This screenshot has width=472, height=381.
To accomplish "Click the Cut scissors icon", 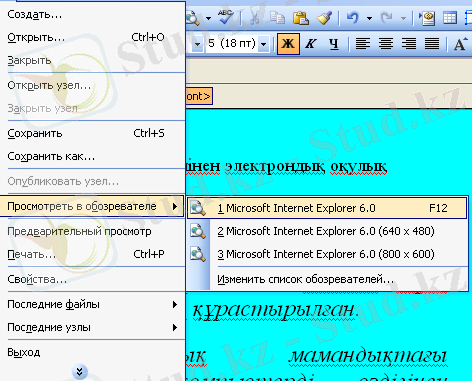I will pos(254,17).
